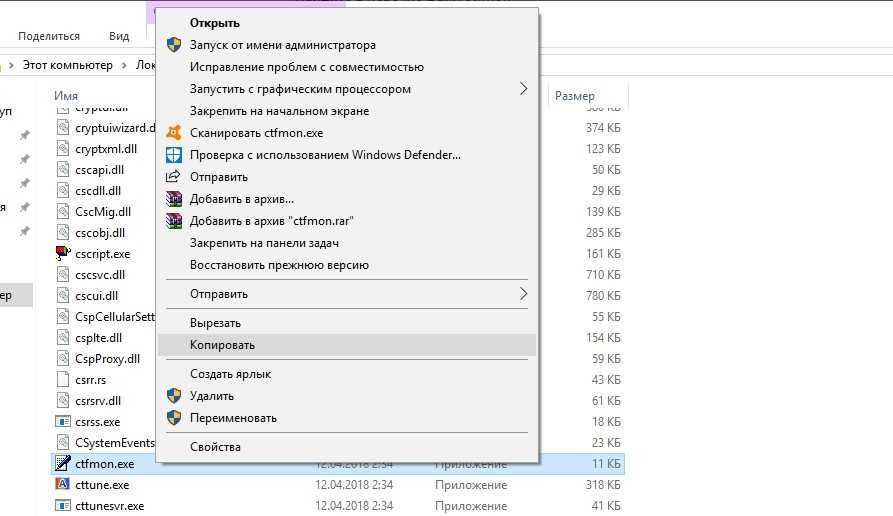
Task: Click the cttunesvr.exe file icon
Action: (x=63, y=506)
